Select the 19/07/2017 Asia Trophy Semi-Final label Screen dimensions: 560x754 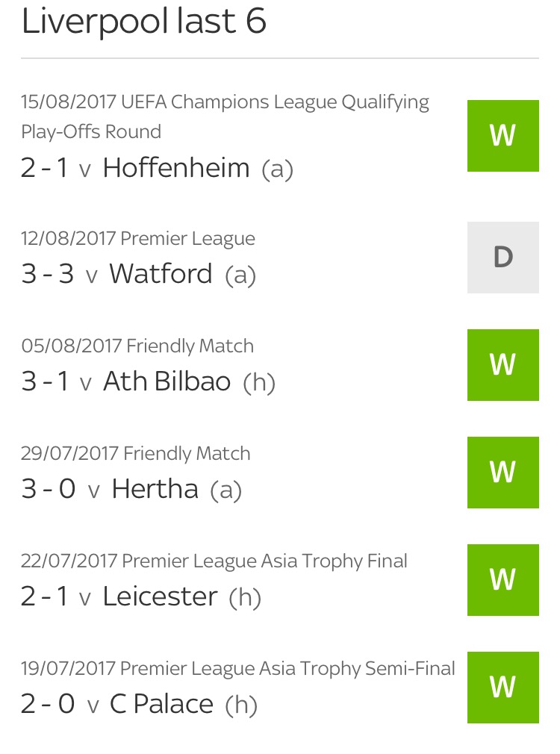238,669
